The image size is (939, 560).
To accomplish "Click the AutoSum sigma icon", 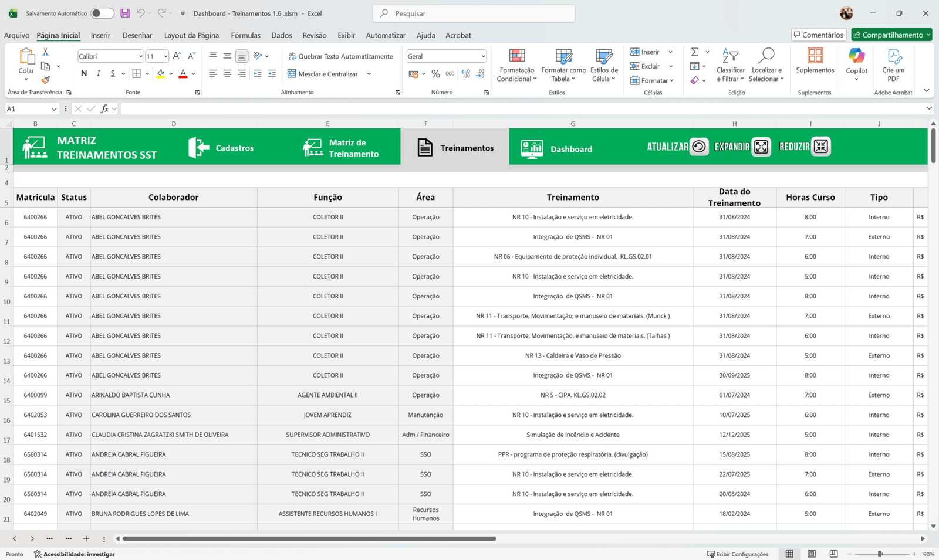I will pyautogui.click(x=694, y=52).
